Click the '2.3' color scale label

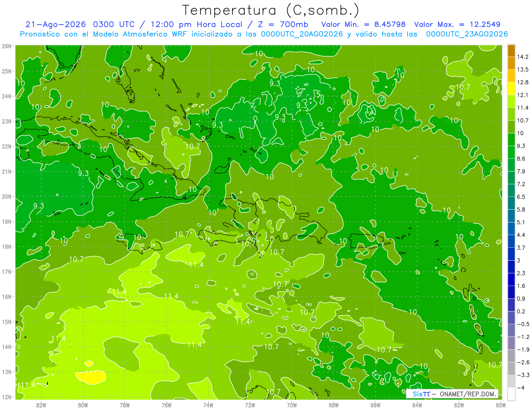pyautogui.click(x=521, y=273)
